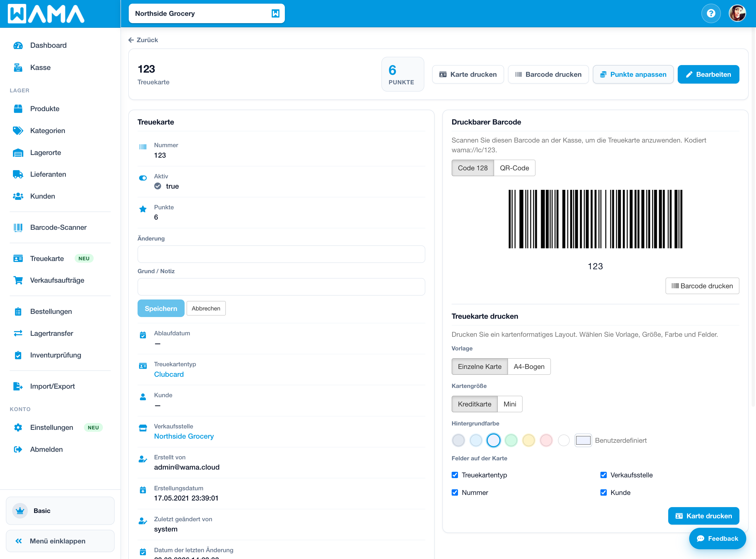Viewport: 756px width, 559px height.
Task: Click the Barcode-Scanner icon in sidebar
Action: [x=18, y=227]
